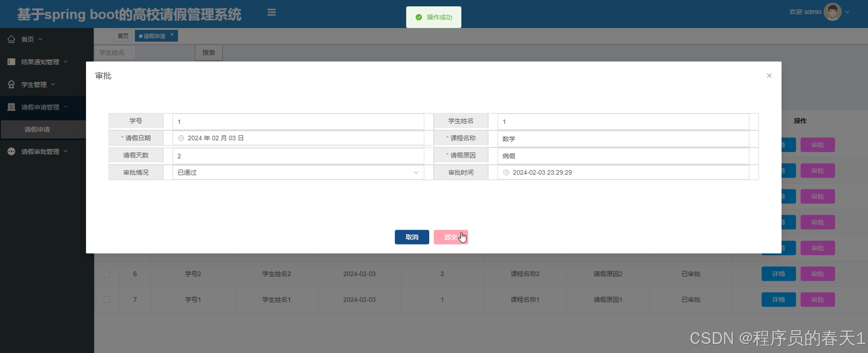Click the admin avatar picture

832,12
